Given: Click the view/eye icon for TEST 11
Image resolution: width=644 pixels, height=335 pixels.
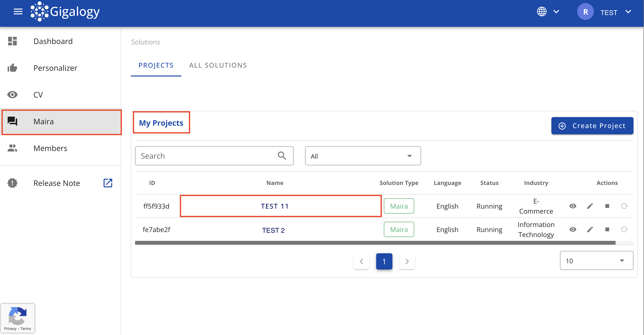Looking at the screenshot, I should pyautogui.click(x=573, y=206).
